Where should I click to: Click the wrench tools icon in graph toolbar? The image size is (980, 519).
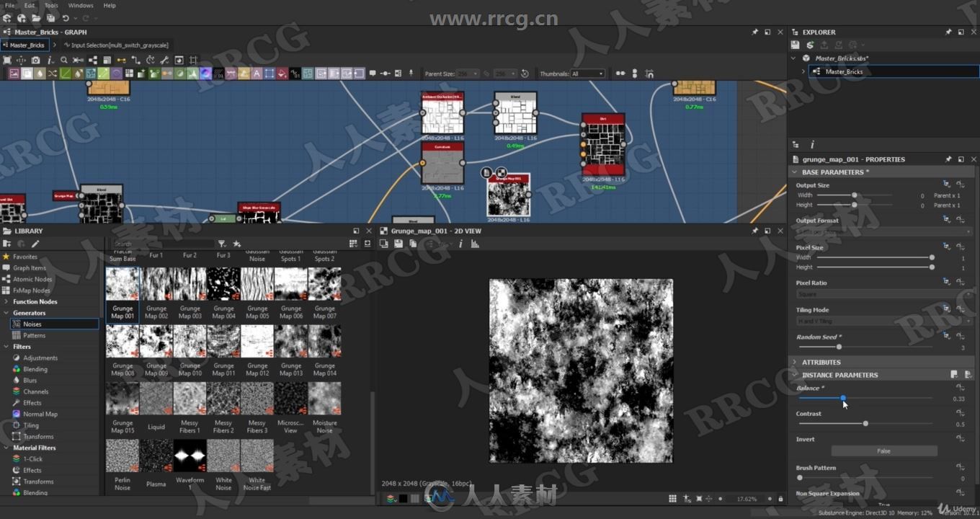pyautogui.click(x=164, y=60)
